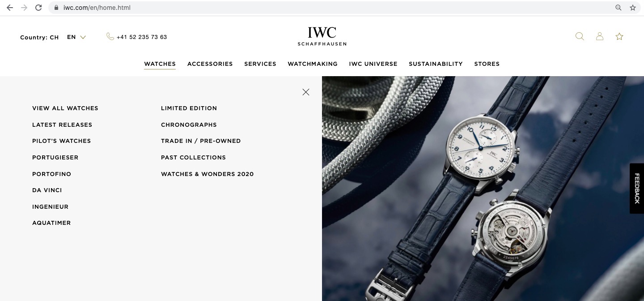Open the wishlist star icon
The image size is (644, 301).
[x=619, y=37]
